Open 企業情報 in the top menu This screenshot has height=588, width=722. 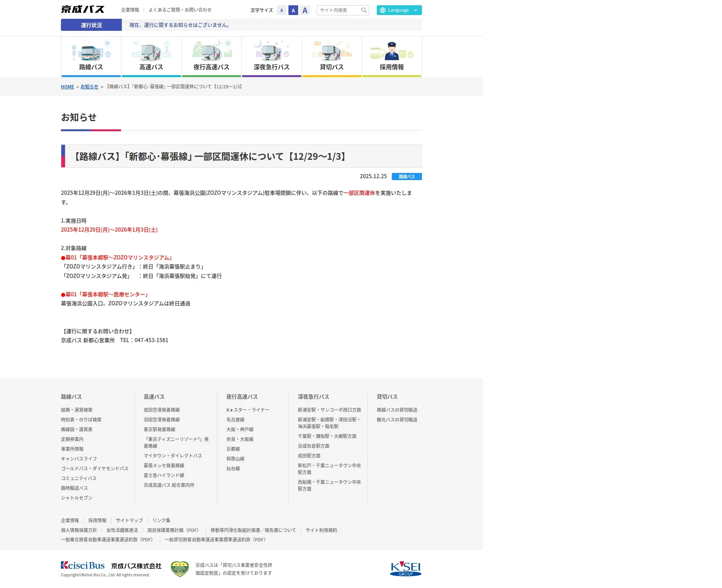(130, 10)
